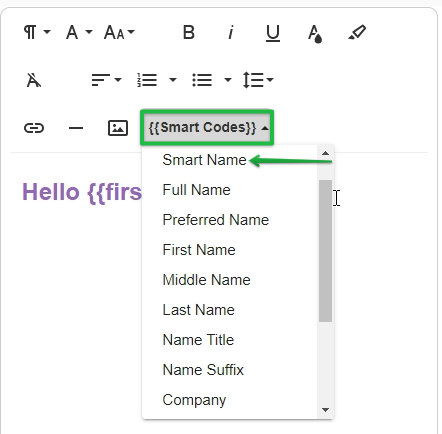Open the background highlight color tool
This screenshot has width=442, height=434.
click(357, 32)
